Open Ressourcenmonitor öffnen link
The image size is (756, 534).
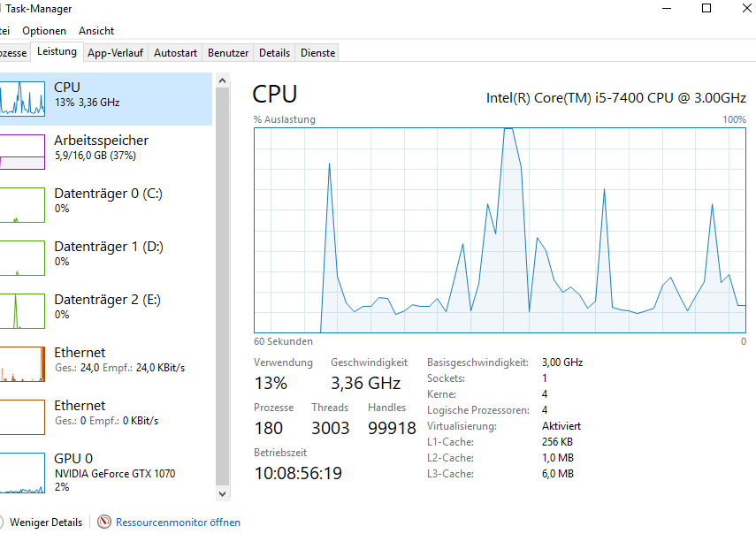click(178, 523)
